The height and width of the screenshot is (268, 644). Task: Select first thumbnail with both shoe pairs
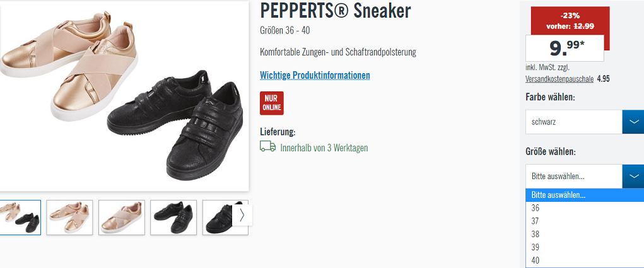pyautogui.click(x=20, y=218)
